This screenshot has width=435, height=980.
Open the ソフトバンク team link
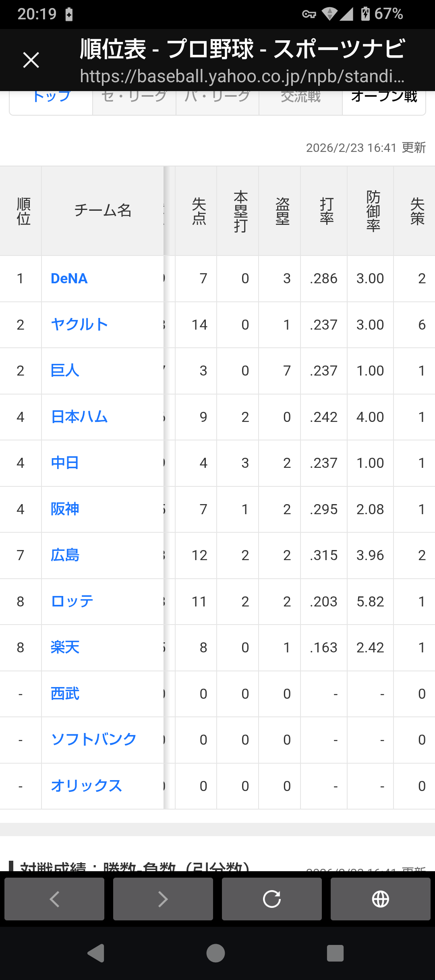coord(93,740)
